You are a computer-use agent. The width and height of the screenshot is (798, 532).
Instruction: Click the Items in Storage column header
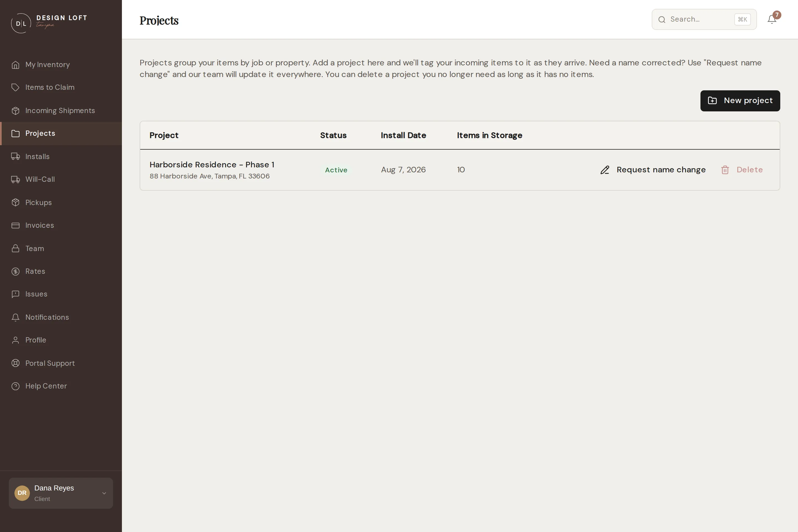(489, 135)
